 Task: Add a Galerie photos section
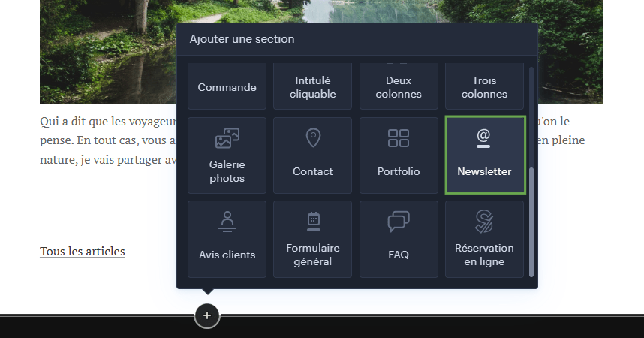coord(227,155)
